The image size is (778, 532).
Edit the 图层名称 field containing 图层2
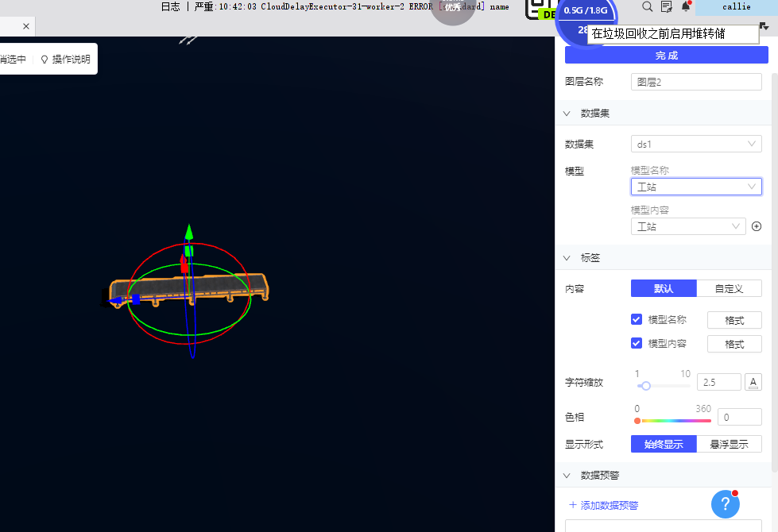click(696, 83)
